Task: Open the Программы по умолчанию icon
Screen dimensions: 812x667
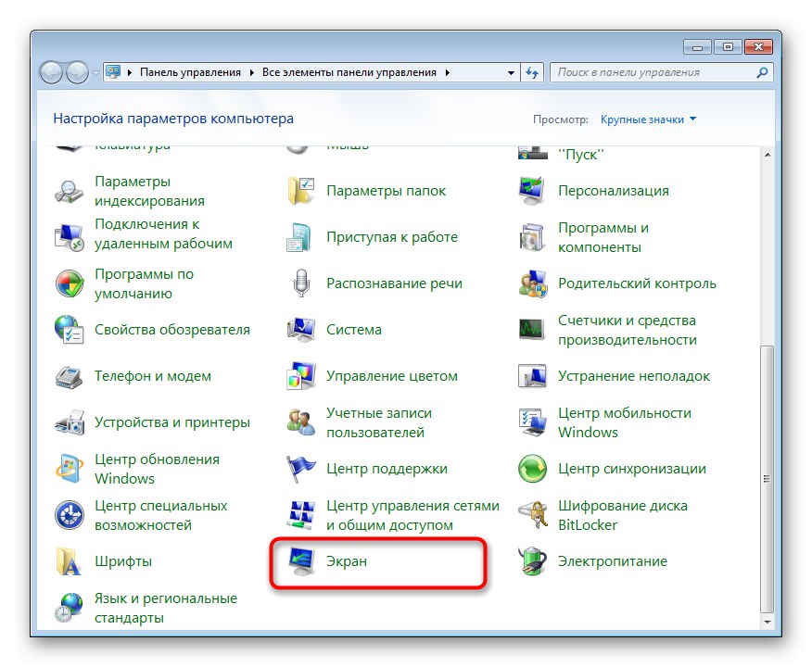Action: tap(69, 283)
